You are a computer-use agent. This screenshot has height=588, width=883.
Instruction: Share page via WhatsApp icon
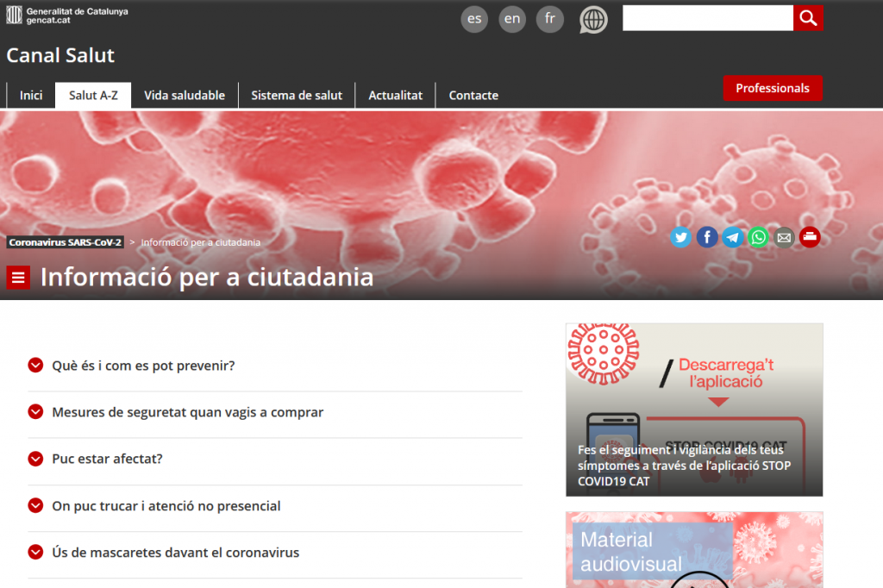758,237
